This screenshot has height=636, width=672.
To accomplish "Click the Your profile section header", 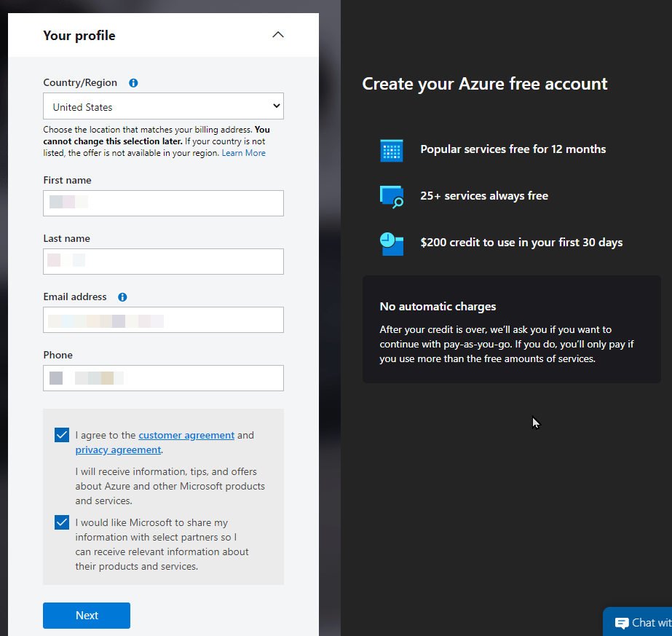I will 163,35.
